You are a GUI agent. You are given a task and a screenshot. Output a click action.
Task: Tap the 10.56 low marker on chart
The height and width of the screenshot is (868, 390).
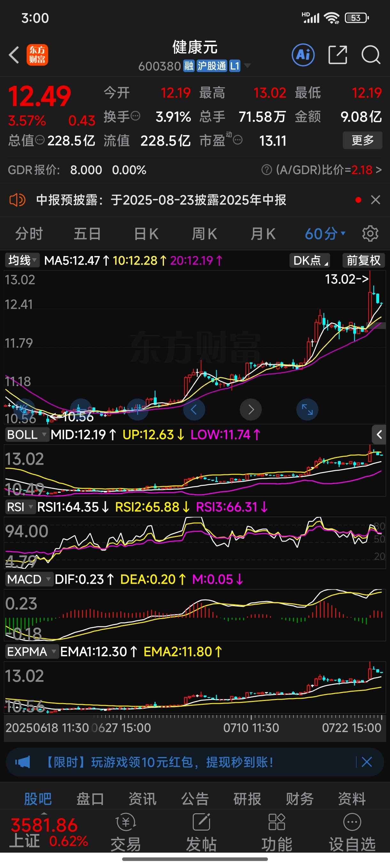tap(72, 417)
